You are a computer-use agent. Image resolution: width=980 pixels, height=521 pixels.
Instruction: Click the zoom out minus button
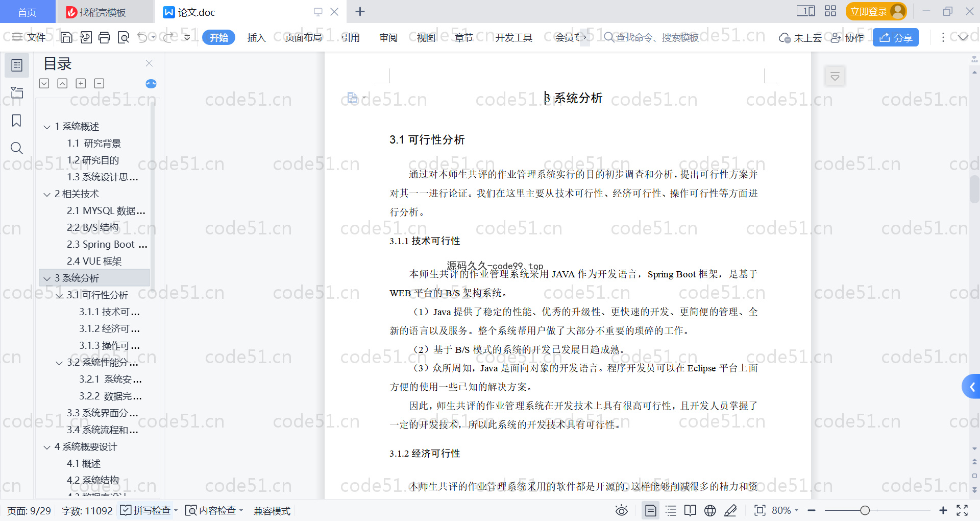[812, 510]
